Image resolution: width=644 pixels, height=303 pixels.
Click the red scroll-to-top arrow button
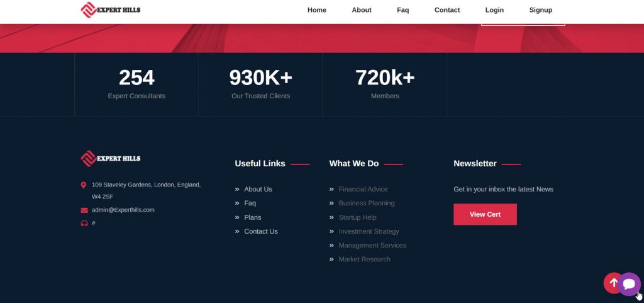613,283
